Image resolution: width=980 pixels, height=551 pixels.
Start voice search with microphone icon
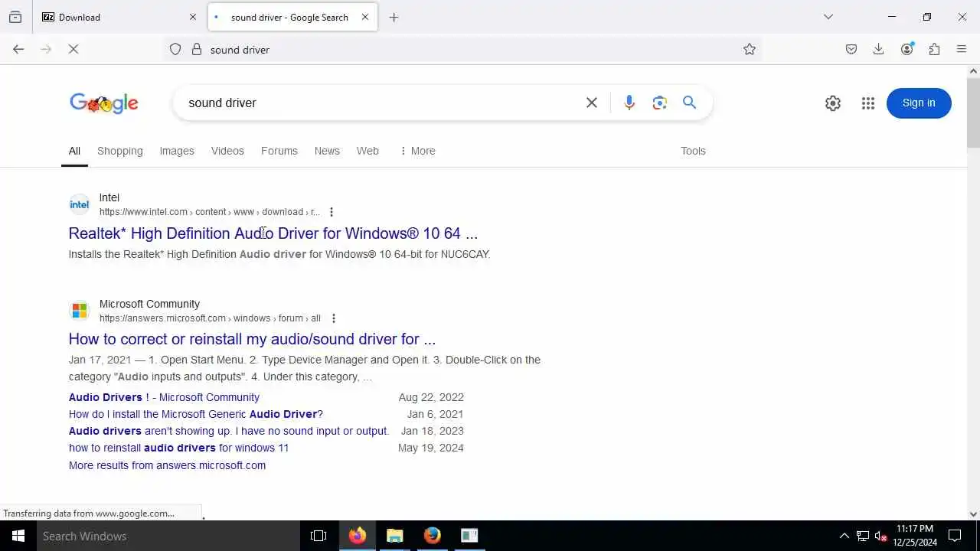point(629,103)
